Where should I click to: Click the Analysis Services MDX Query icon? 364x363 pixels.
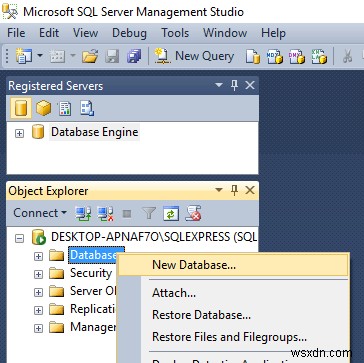point(275,56)
